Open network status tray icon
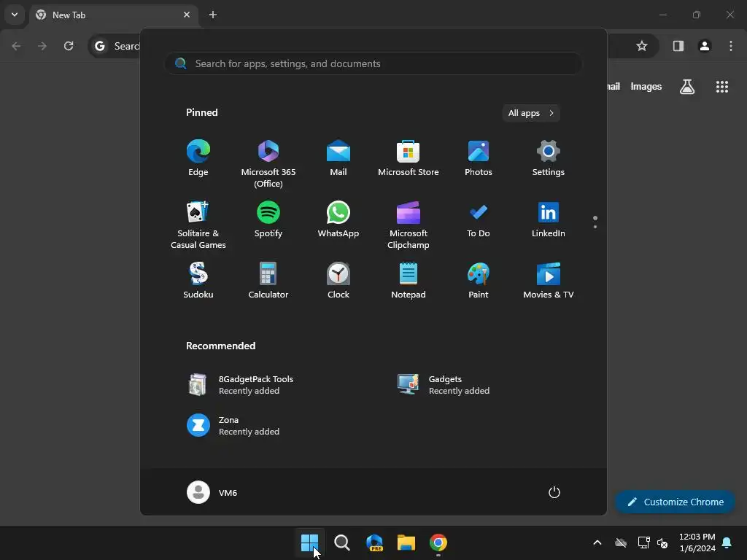Image resolution: width=747 pixels, height=560 pixels. [x=643, y=542]
